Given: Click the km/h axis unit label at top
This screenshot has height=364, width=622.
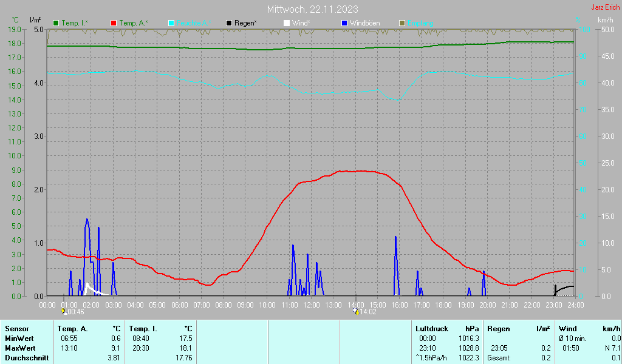Looking at the screenshot, I should point(605,20).
